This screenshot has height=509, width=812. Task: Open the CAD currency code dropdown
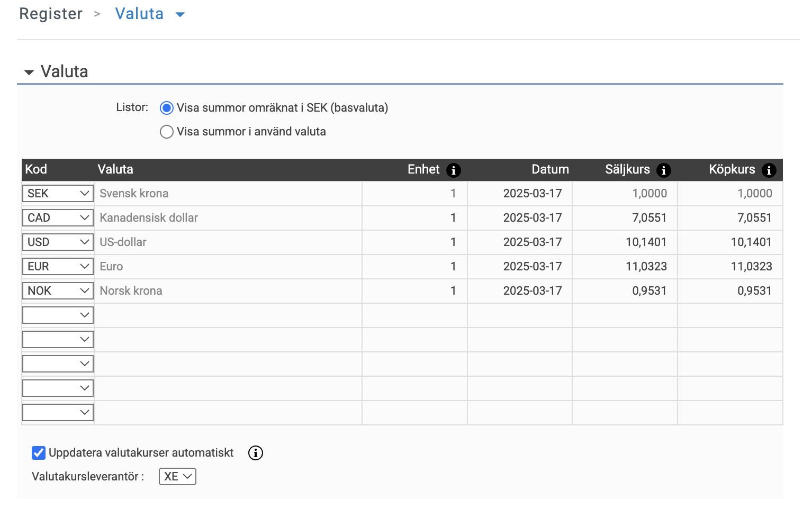click(x=58, y=218)
